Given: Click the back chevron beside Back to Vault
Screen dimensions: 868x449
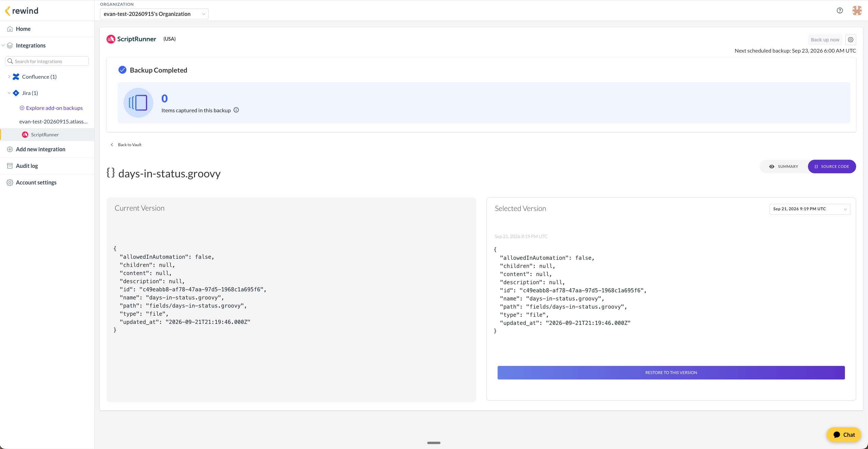Looking at the screenshot, I should (112, 145).
